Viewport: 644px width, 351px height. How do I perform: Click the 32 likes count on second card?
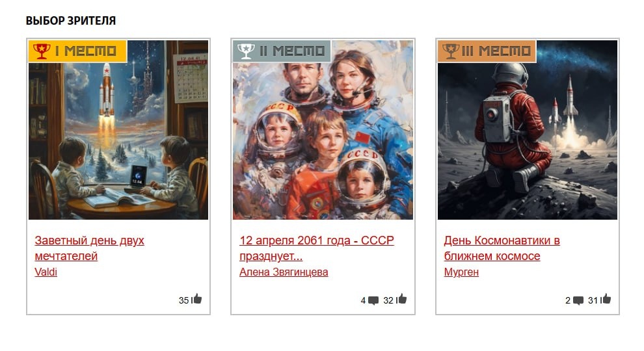tap(388, 300)
